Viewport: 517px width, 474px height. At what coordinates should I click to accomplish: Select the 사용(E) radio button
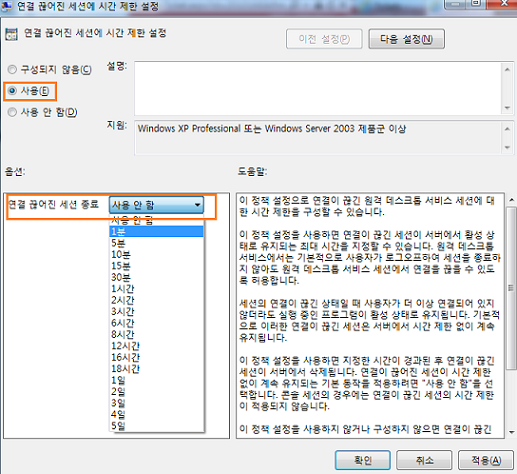12,91
